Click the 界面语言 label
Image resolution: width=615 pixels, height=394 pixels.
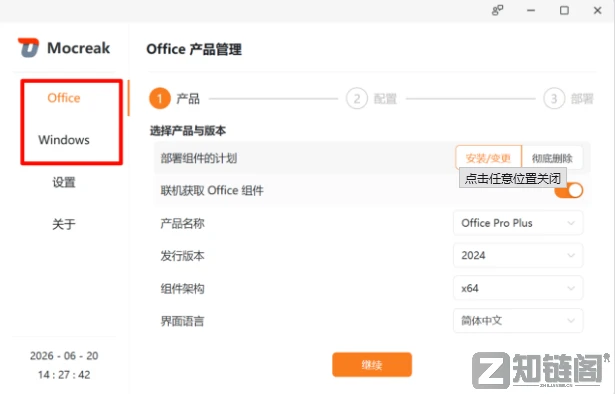click(182, 321)
